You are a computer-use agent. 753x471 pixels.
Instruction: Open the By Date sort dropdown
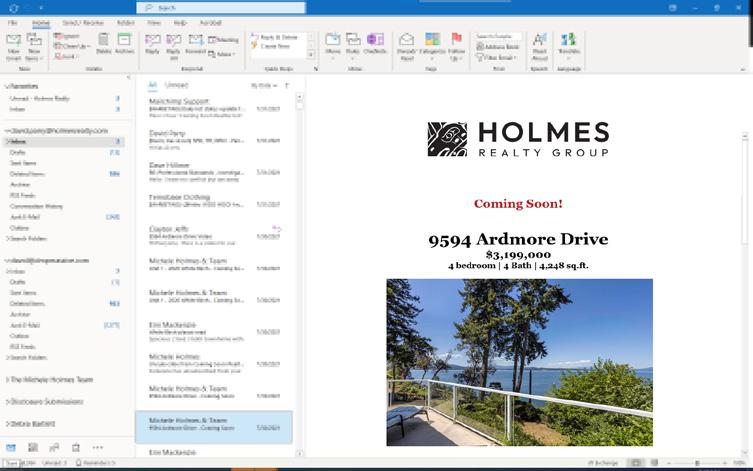click(264, 85)
